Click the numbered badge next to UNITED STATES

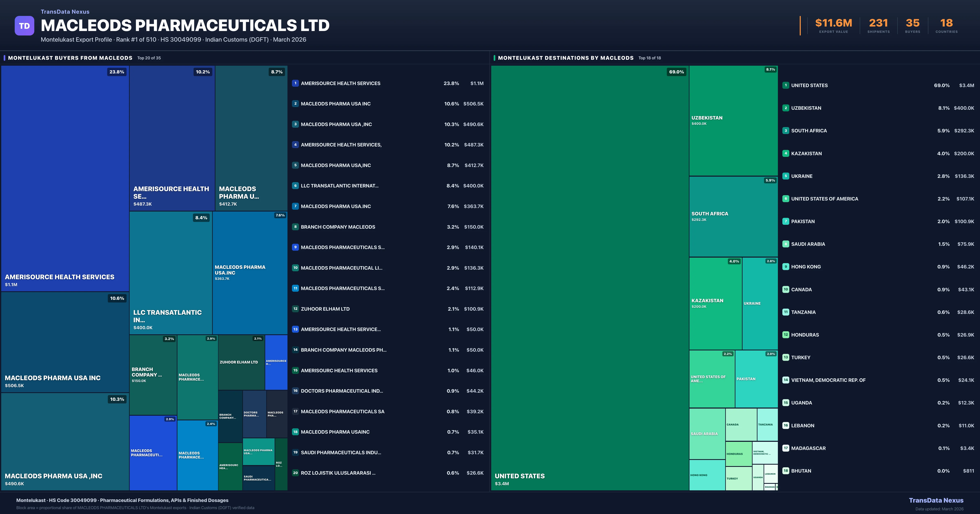click(786, 85)
